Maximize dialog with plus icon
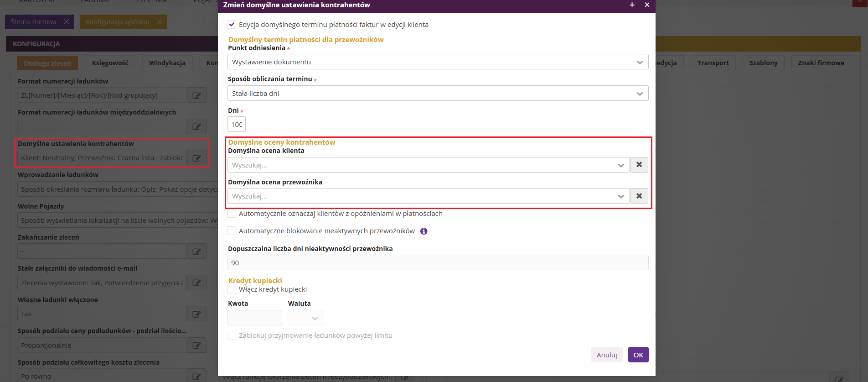Viewport: 868px width, 382px height. click(x=632, y=5)
